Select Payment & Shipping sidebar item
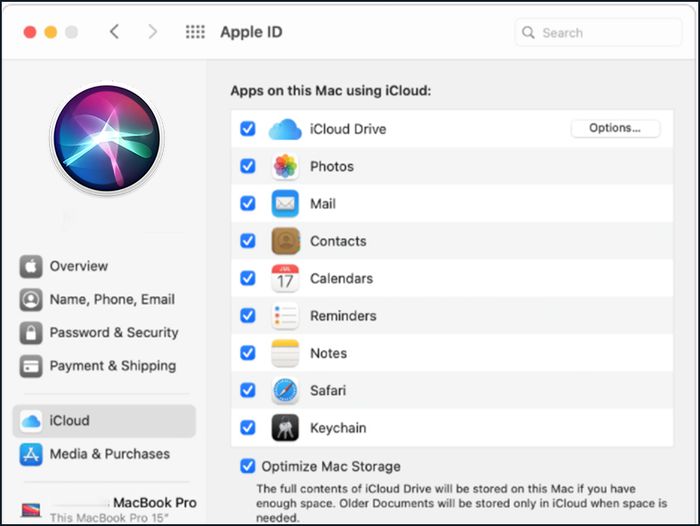The image size is (700, 526). [98, 366]
